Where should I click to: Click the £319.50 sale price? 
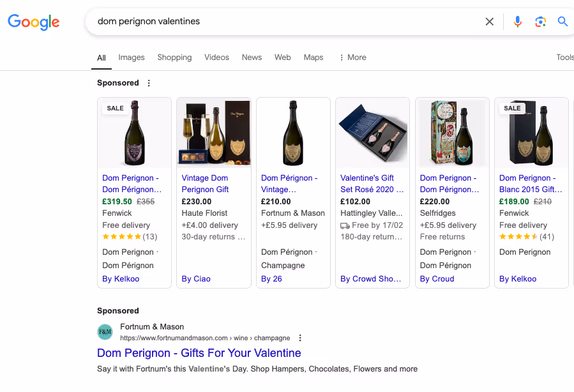point(117,202)
